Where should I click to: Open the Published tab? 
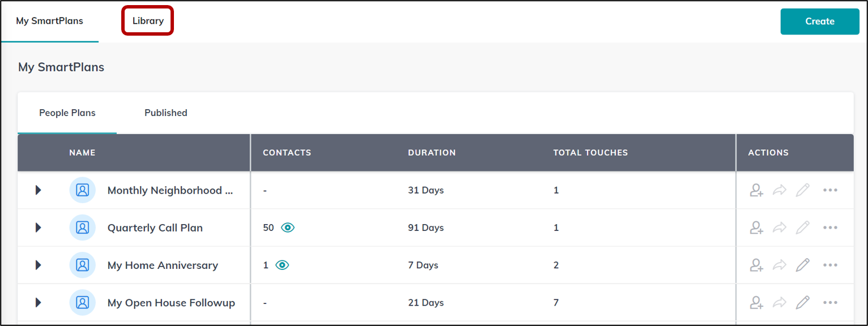(165, 113)
